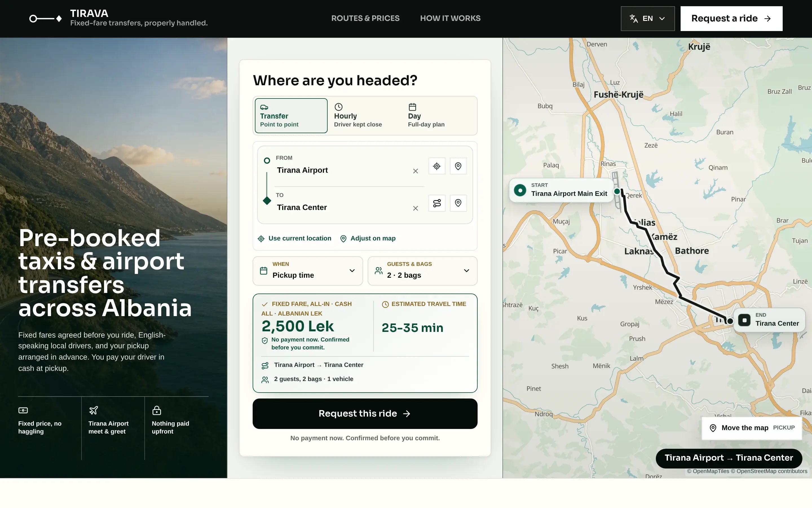Viewport: 812px width, 508px height.
Task: Select the Hourly driver kept close tab
Action: coord(365,116)
